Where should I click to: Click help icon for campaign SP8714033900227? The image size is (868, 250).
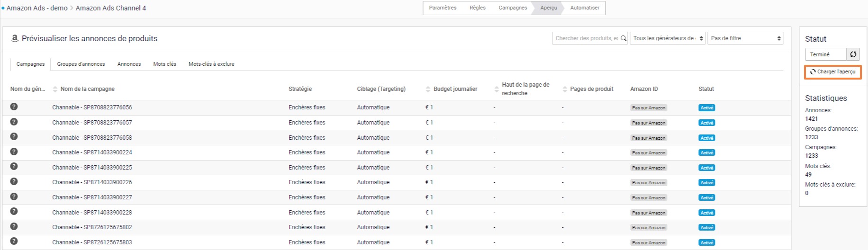[14, 196]
